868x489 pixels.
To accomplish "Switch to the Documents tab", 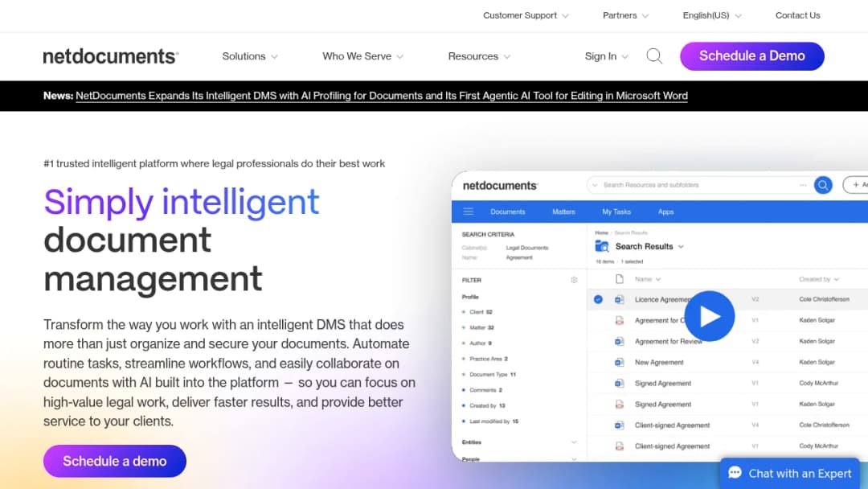I will click(508, 212).
